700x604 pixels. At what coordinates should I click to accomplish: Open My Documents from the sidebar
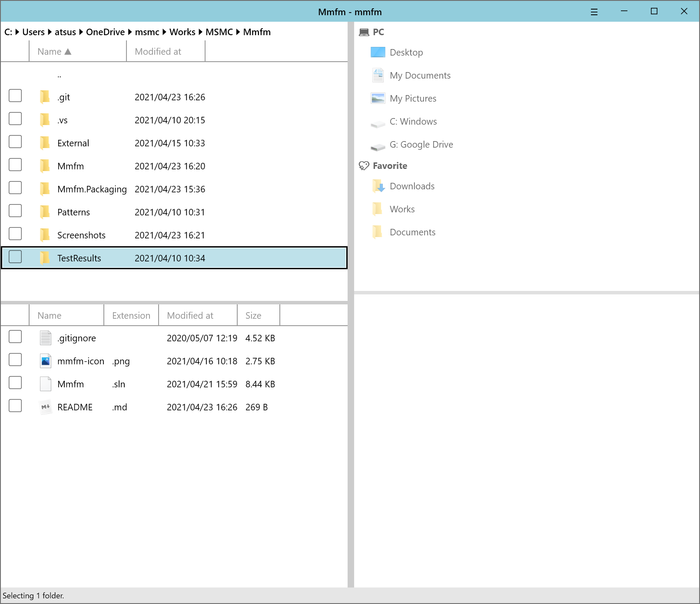420,76
